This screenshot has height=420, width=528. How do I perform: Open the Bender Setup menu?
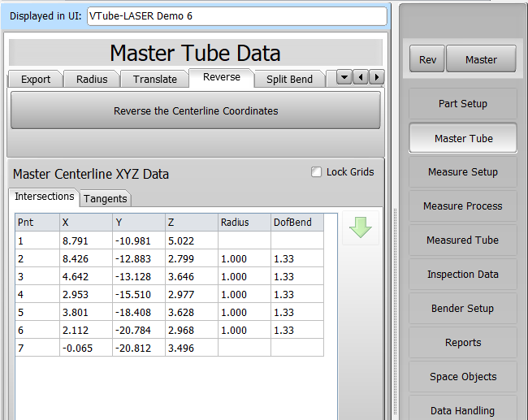[x=463, y=308]
